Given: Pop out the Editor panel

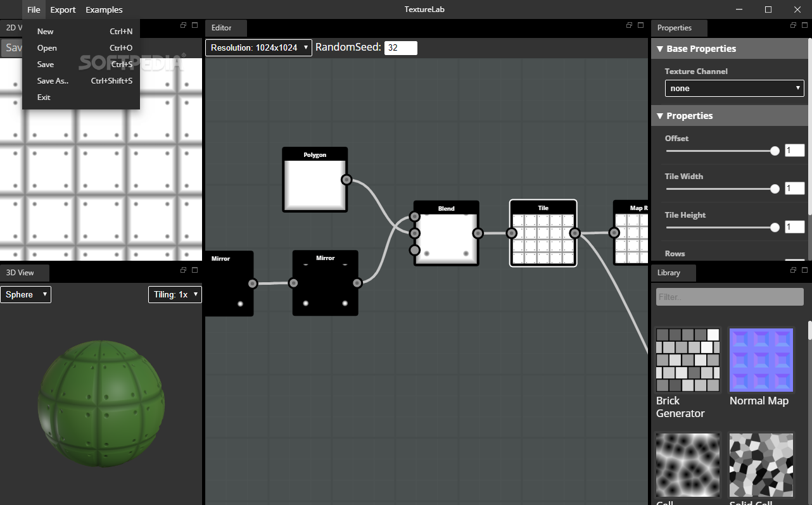Looking at the screenshot, I should [630, 25].
